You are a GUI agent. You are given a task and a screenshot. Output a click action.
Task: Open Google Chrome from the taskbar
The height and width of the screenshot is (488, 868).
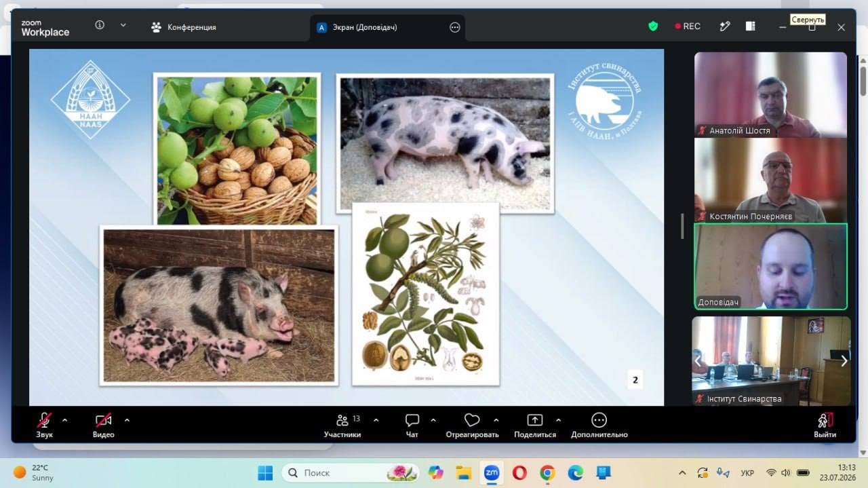(547, 472)
